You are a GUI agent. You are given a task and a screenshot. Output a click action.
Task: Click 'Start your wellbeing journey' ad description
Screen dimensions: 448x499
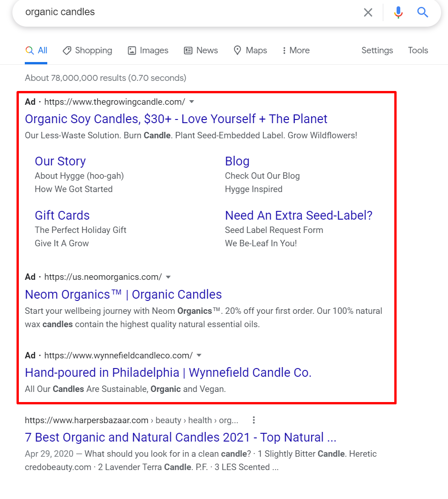coord(203,318)
